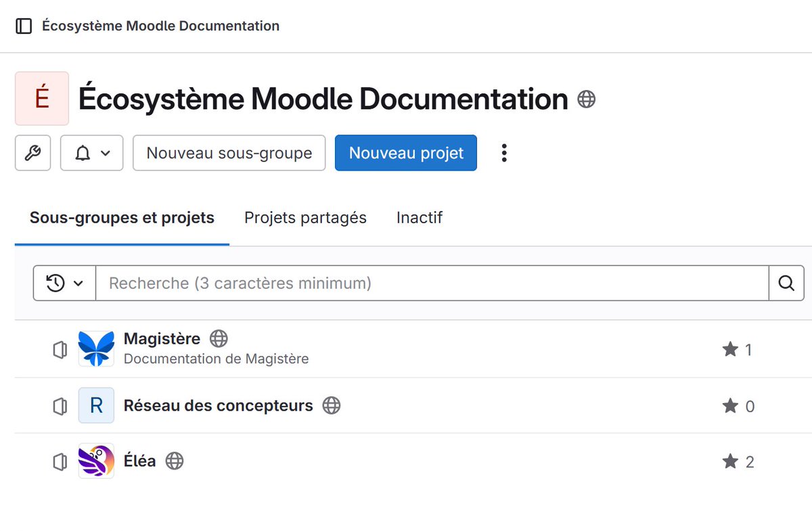Screen dimensions: 812x531
Task: Switch to the Projets partagés tab
Action: click(305, 218)
